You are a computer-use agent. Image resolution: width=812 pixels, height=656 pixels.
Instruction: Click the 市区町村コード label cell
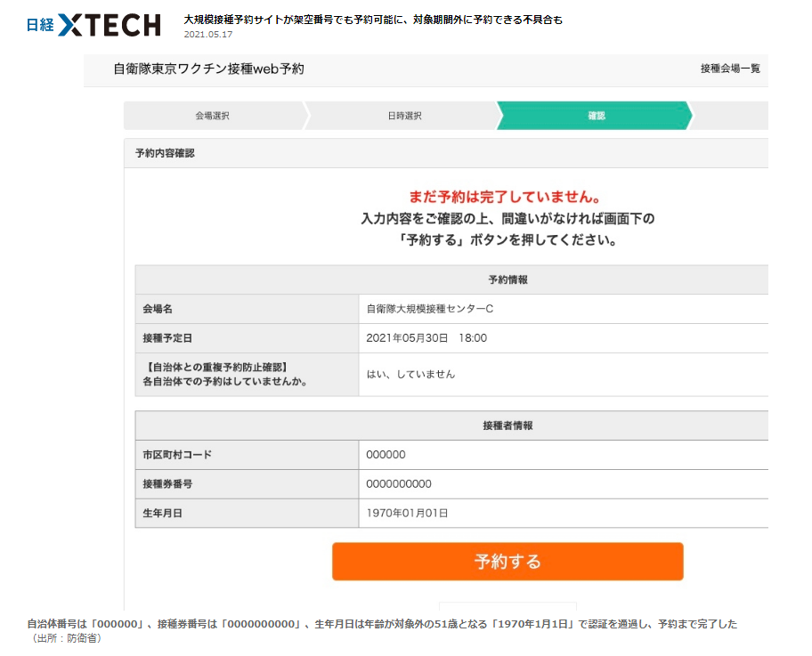click(x=247, y=455)
